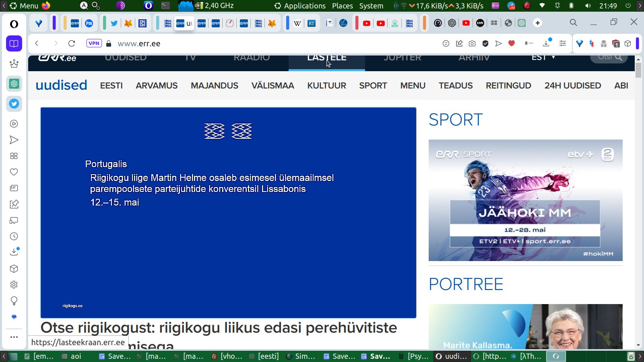Search tabs with the magnifier icon
Viewport: 644px width, 362px height.
point(574,23)
